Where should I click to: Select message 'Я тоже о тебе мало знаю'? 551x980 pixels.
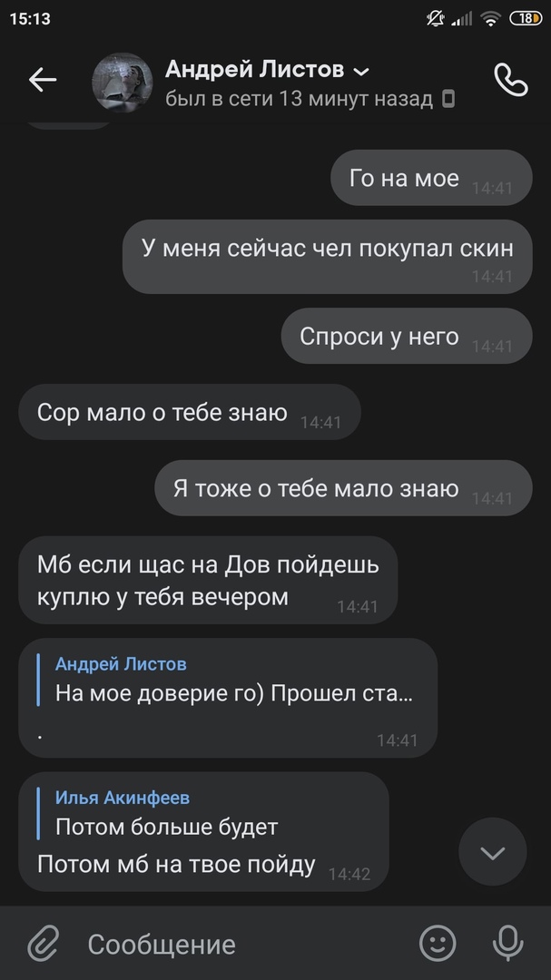tap(343, 488)
